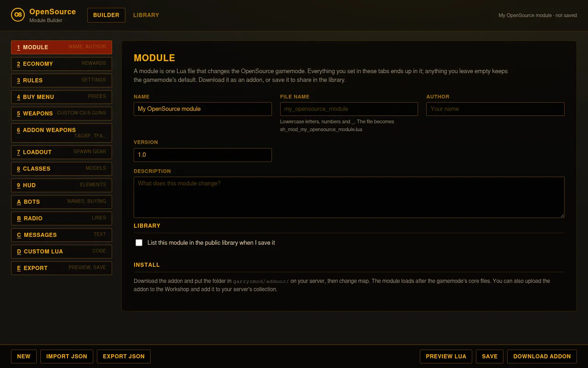Click the OpenSource OS logo icon

coord(18,15)
